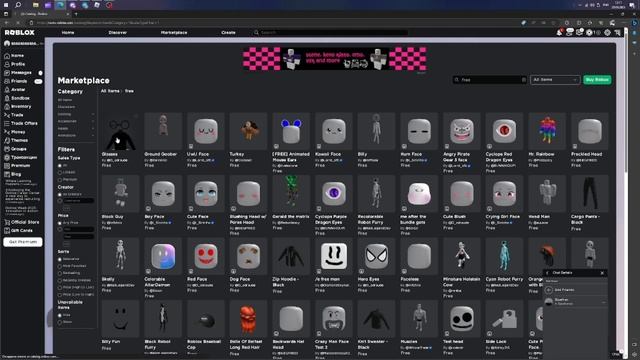Screen dimensions: 640x360
Task: Close the Chat Details panel
Action: [602, 273]
